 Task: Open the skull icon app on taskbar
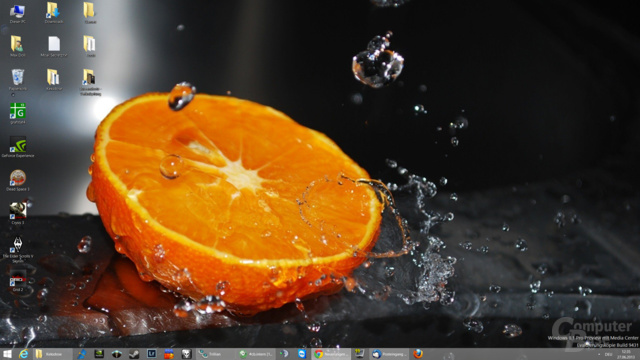187,354
